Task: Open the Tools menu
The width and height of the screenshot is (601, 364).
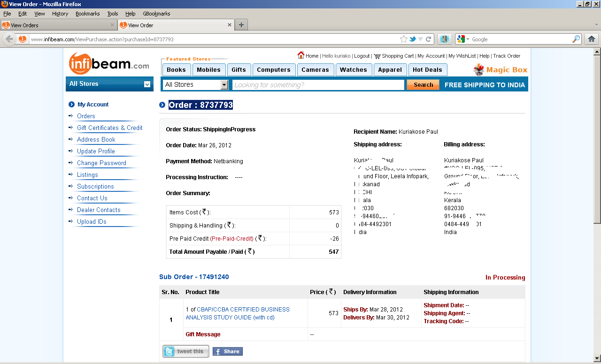Action: pos(113,14)
